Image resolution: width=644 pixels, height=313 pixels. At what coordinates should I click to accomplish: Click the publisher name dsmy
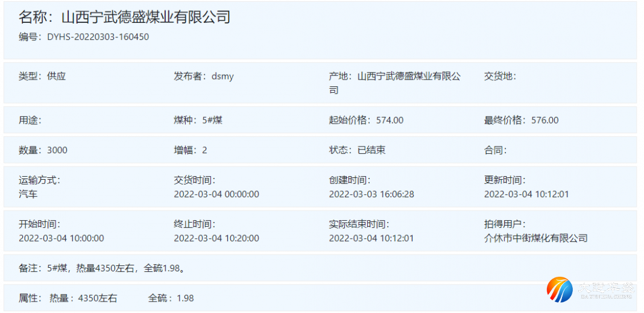coord(224,77)
